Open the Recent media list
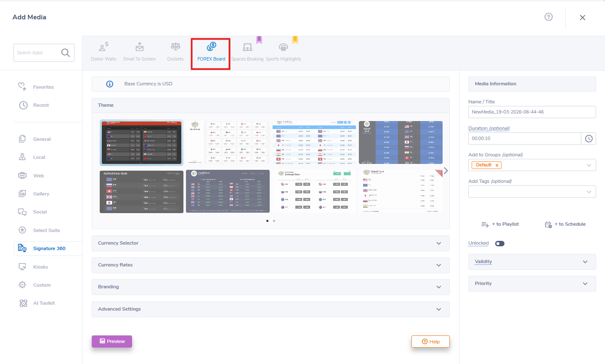Image resolution: width=605 pixels, height=364 pixels. click(x=34, y=105)
